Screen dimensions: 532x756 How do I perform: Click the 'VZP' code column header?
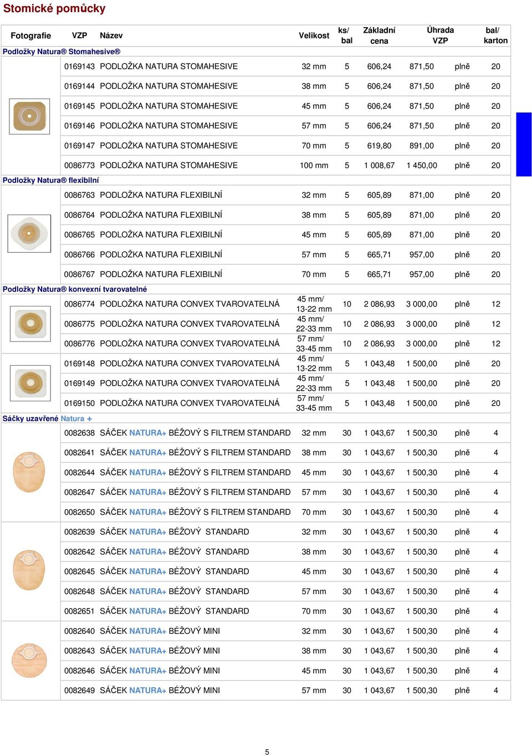[80, 35]
